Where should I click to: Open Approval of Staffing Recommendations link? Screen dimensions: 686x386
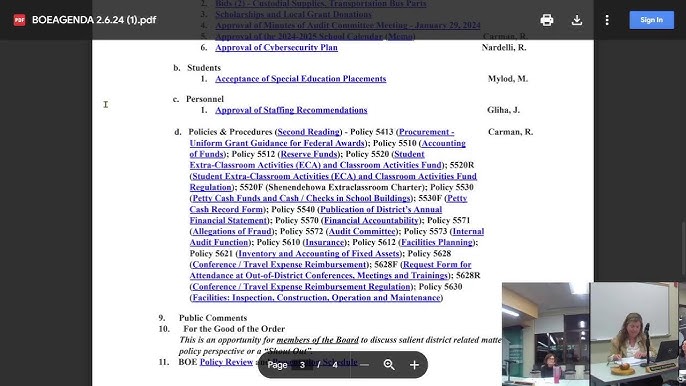coord(291,110)
